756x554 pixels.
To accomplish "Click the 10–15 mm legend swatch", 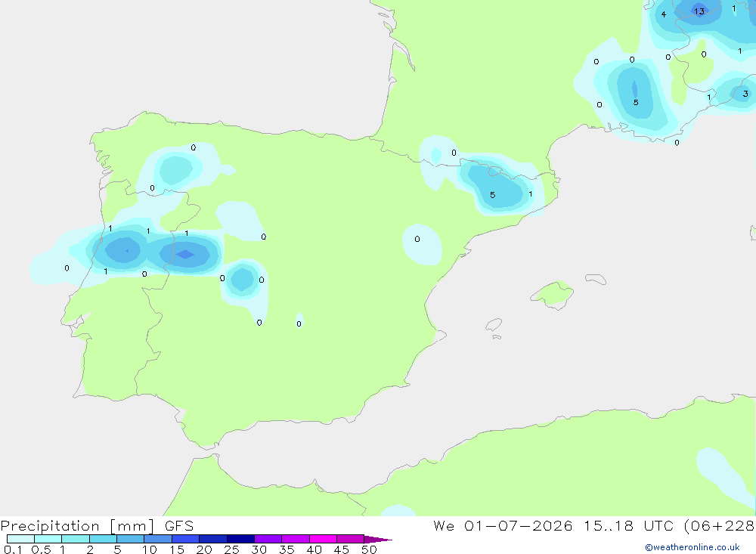I will click(x=158, y=539).
